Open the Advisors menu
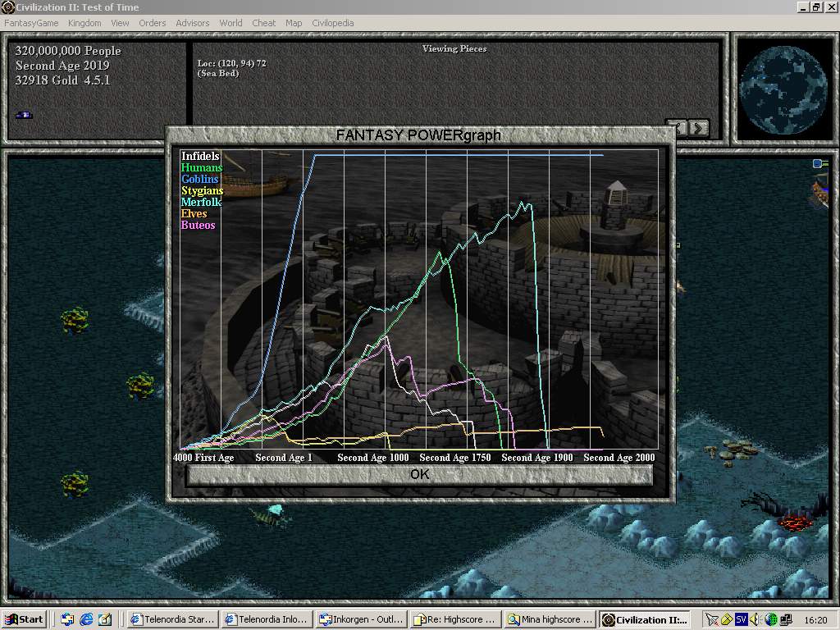The image size is (840, 630). [x=192, y=23]
